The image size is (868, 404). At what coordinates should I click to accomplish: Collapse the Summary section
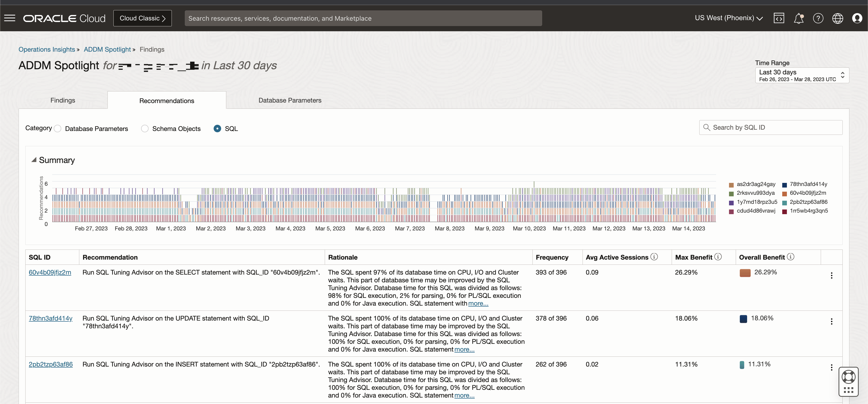coord(34,160)
